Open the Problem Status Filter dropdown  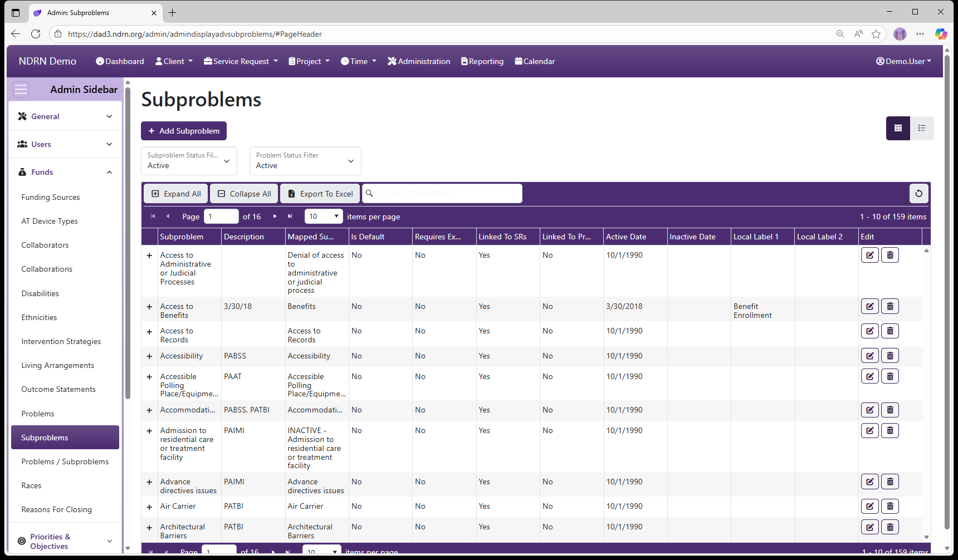point(305,161)
